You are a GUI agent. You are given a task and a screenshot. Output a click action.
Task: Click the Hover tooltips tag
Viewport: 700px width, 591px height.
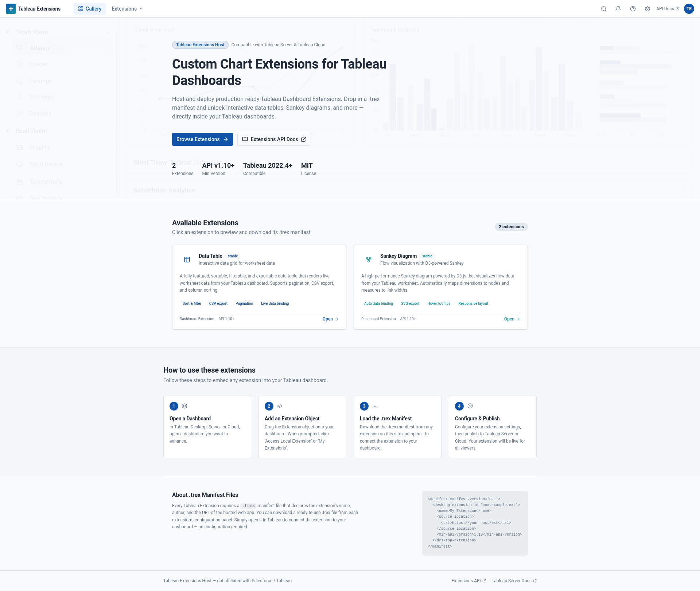(439, 303)
